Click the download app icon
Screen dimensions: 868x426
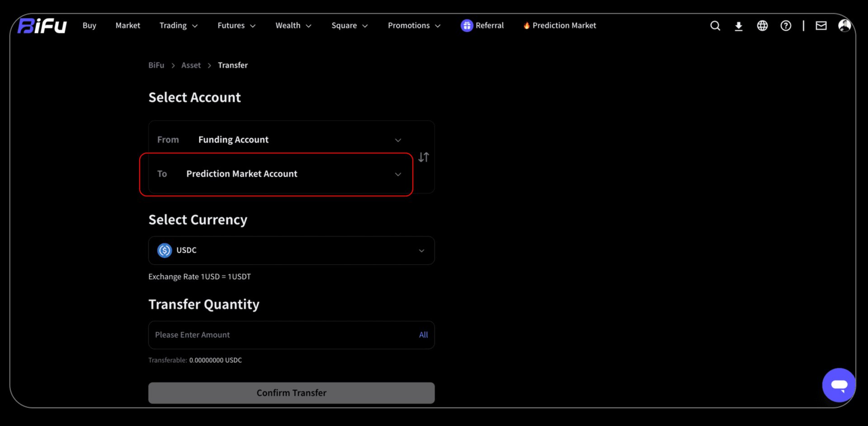[x=738, y=26]
